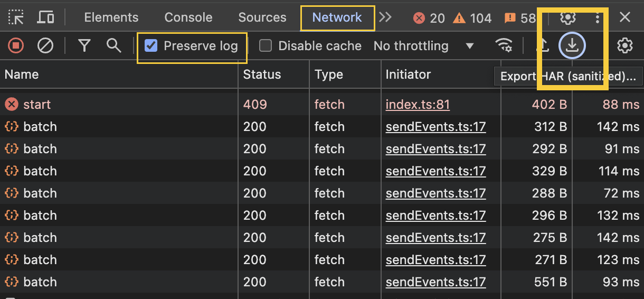Screen dimensions: 644x299
Task: Click the inspect element picker icon
Action: (x=16, y=17)
